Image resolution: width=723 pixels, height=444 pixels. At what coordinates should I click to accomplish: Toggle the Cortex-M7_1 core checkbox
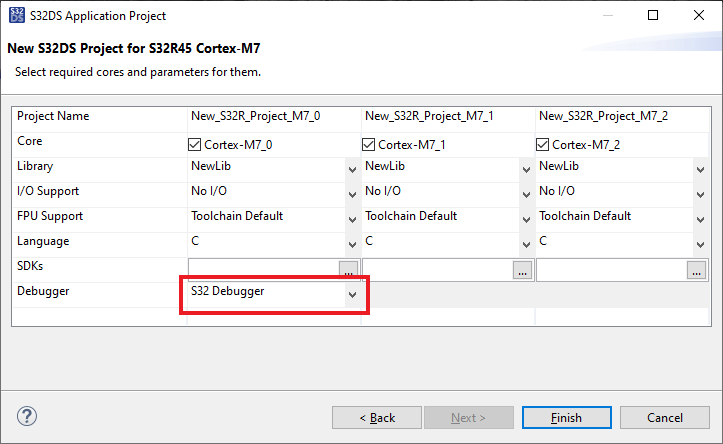[x=369, y=144]
